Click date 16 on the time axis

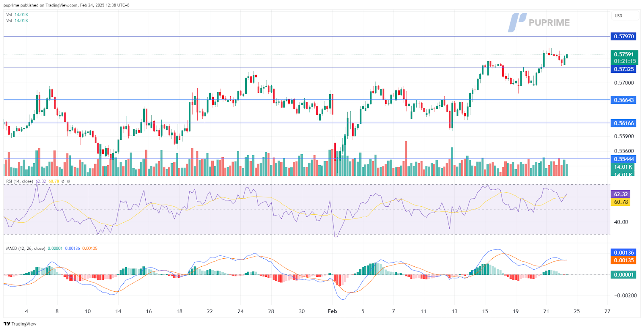click(149, 311)
